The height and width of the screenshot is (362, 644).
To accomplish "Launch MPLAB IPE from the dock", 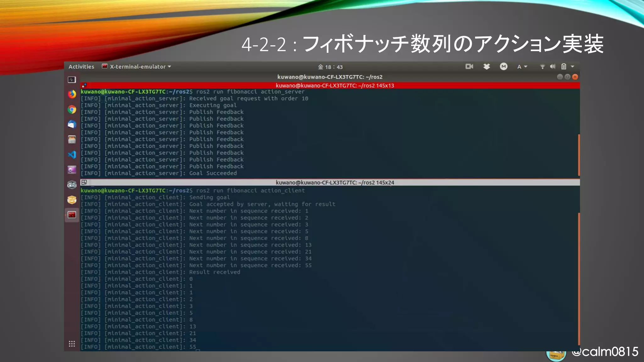I will [72, 200].
